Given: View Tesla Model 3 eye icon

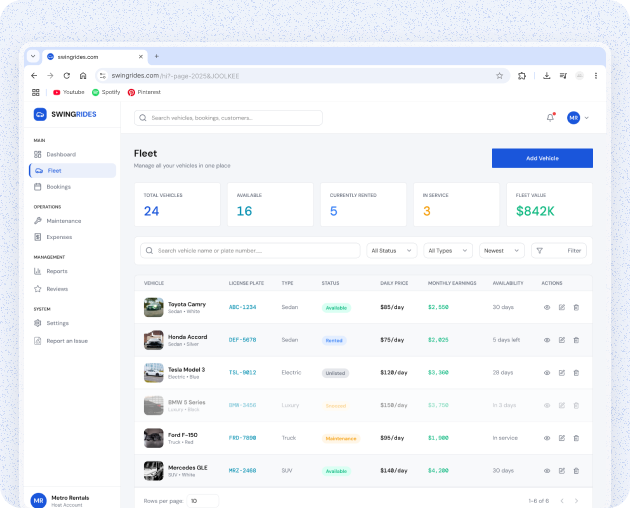Looking at the screenshot, I should point(547,373).
